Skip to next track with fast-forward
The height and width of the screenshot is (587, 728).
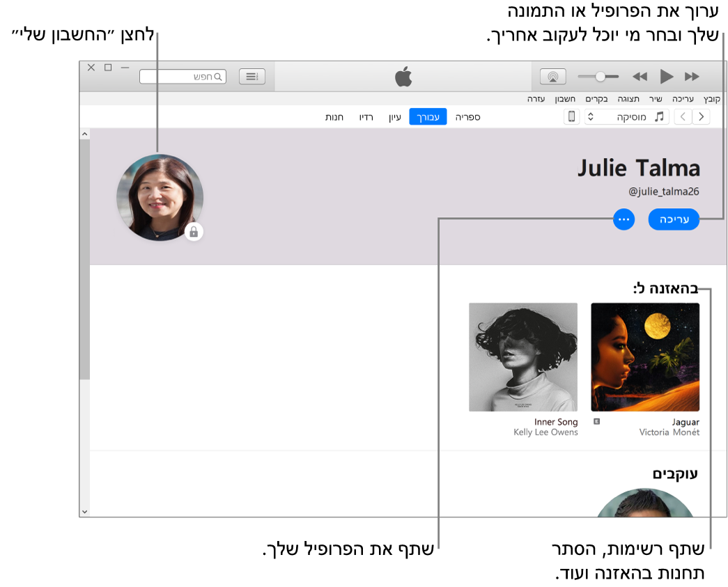(x=692, y=77)
